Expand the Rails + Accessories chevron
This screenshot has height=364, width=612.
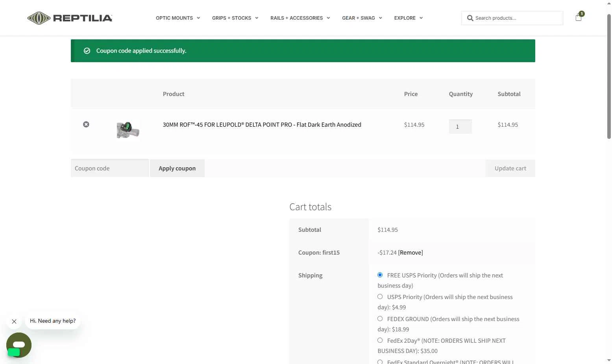pyautogui.click(x=328, y=18)
